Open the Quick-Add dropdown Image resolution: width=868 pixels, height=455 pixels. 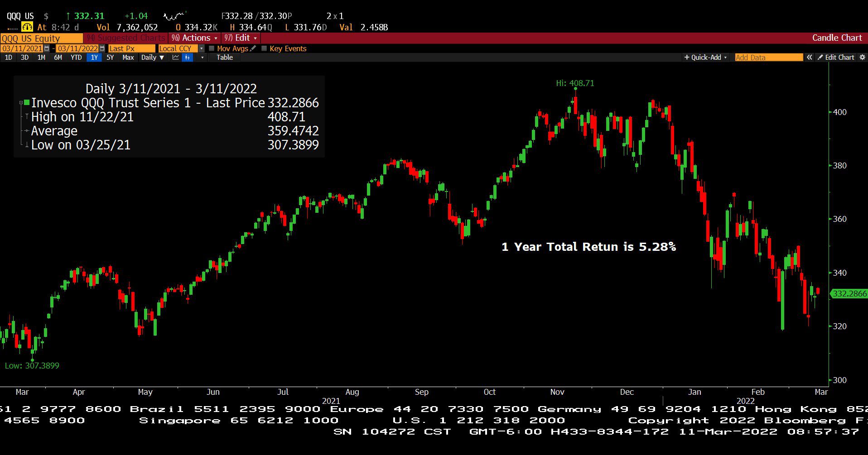click(705, 57)
